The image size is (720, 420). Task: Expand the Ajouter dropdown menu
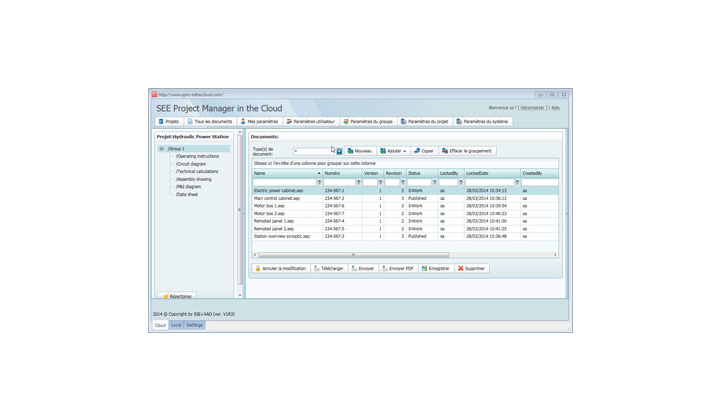point(405,151)
